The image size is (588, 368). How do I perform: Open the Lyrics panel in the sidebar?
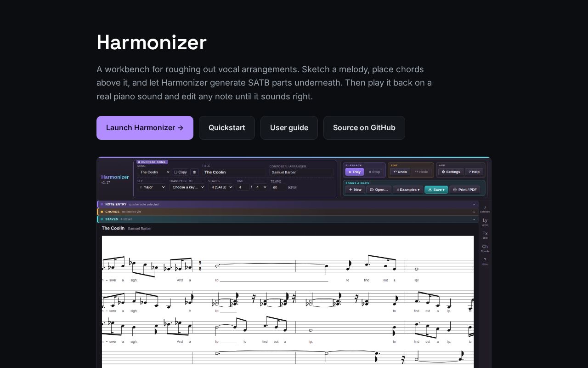click(485, 222)
